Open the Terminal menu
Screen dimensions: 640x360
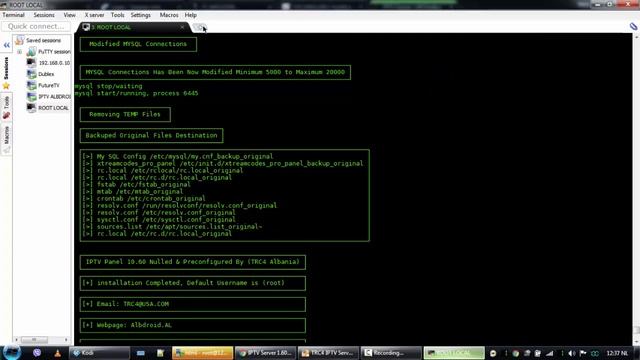tap(13, 15)
